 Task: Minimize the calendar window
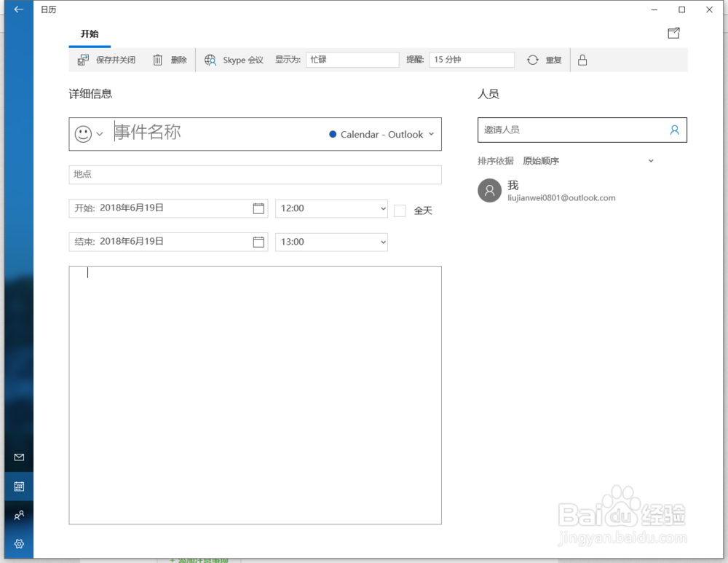point(654,9)
